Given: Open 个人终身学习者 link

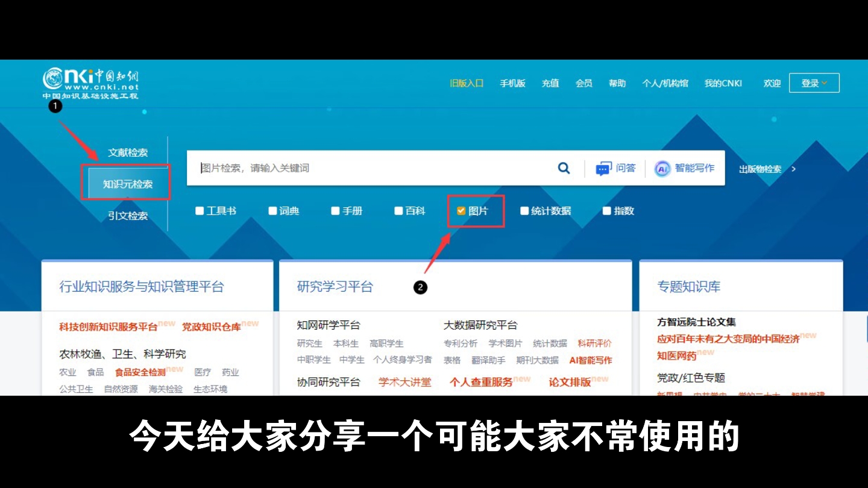Looking at the screenshot, I should pyautogui.click(x=403, y=360).
